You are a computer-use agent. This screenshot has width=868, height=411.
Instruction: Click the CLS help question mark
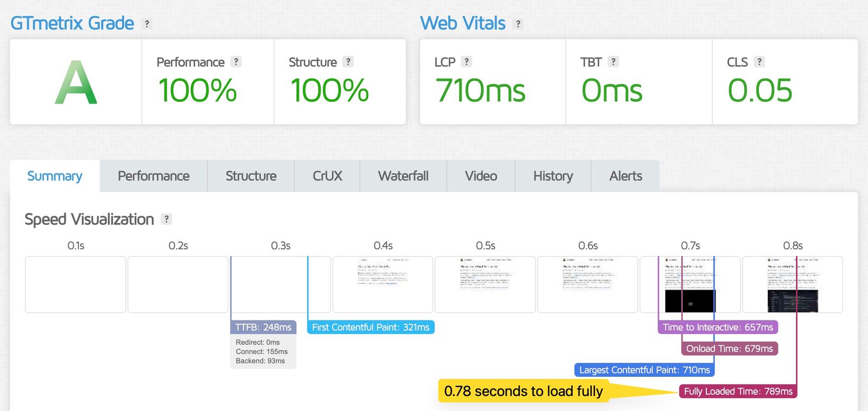coord(759,62)
